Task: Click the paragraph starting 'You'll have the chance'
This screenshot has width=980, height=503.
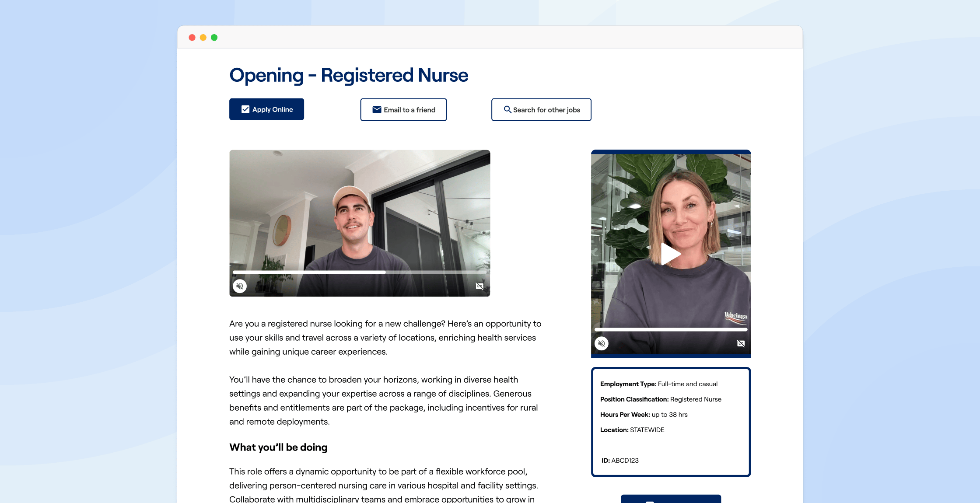Action: (384, 401)
